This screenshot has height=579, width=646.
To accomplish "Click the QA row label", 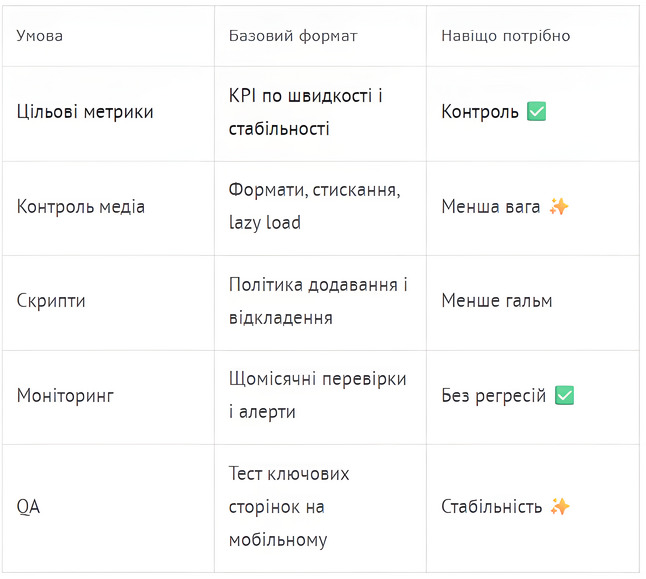I will (x=28, y=507).
